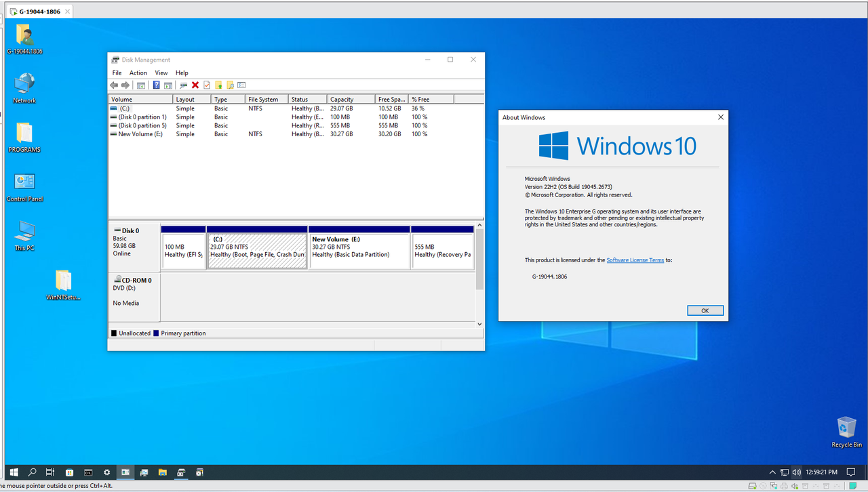Click the network tray icon
The image size is (868, 492).
click(x=785, y=472)
